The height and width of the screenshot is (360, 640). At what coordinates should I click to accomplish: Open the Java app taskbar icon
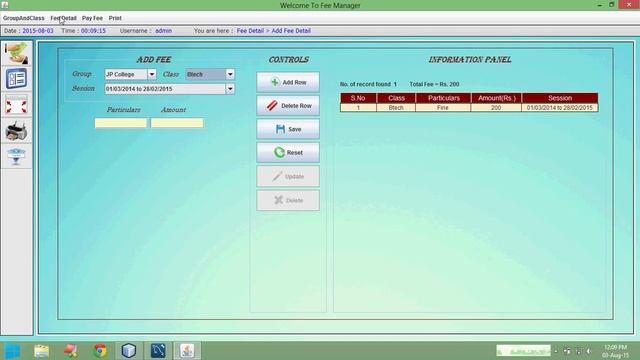click(x=187, y=351)
